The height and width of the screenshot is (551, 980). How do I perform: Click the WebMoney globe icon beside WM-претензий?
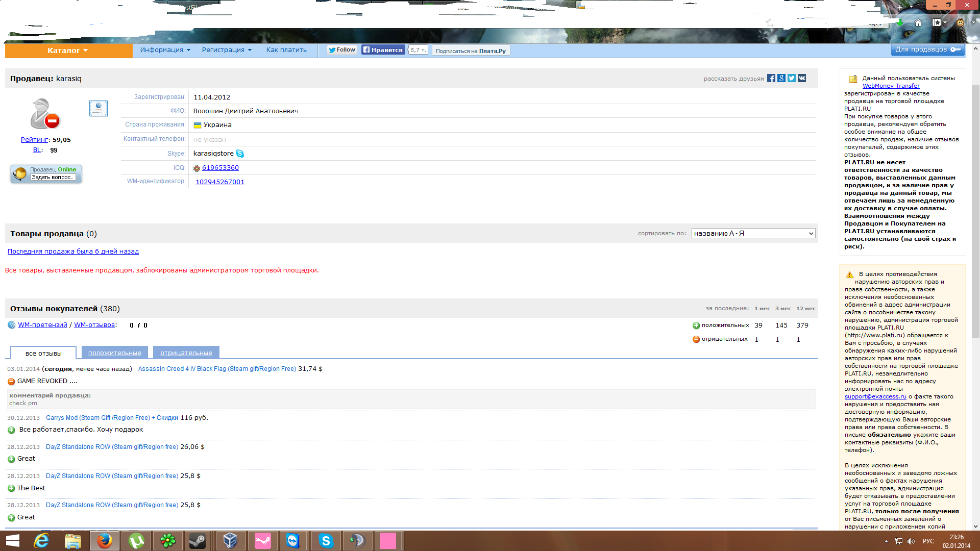tap(12, 325)
